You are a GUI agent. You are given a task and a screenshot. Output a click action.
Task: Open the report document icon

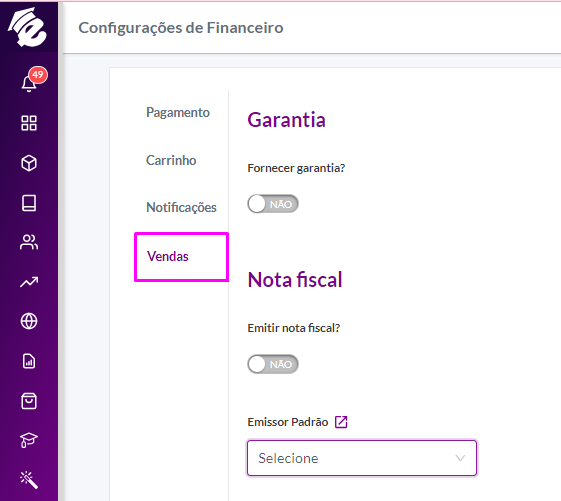tap(29, 361)
